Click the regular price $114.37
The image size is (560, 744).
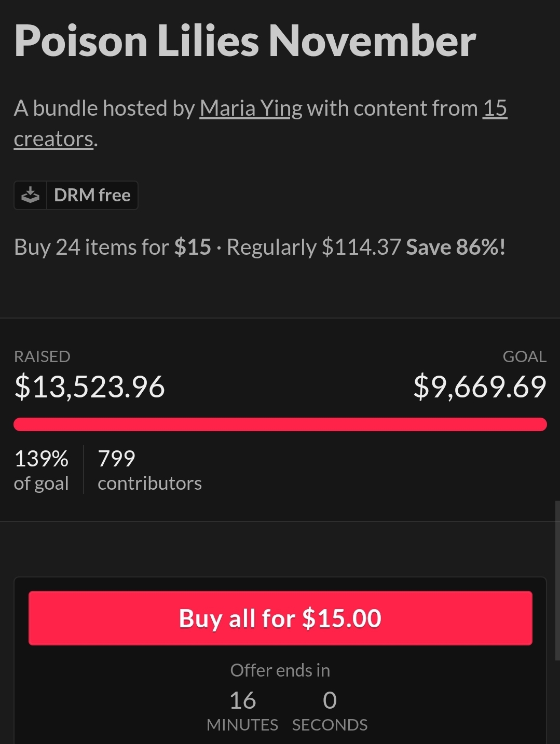click(x=361, y=247)
